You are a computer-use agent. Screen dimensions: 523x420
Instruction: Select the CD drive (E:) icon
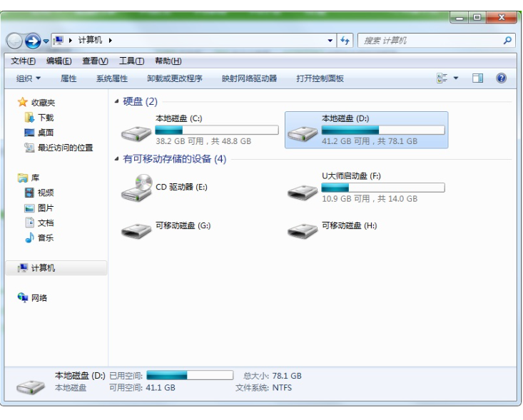pos(136,188)
